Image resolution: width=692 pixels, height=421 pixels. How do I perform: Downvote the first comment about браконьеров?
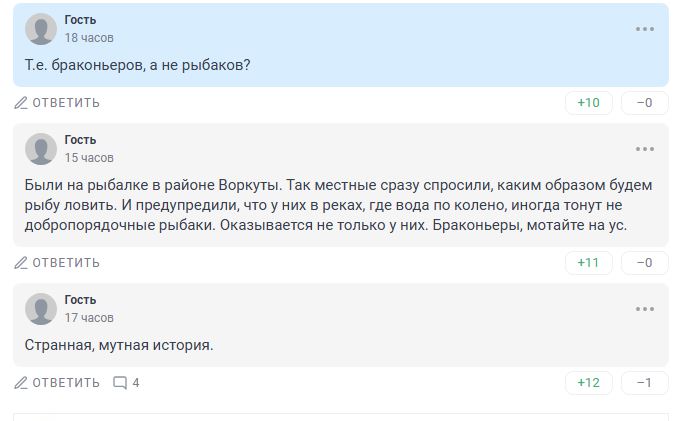[x=644, y=103]
